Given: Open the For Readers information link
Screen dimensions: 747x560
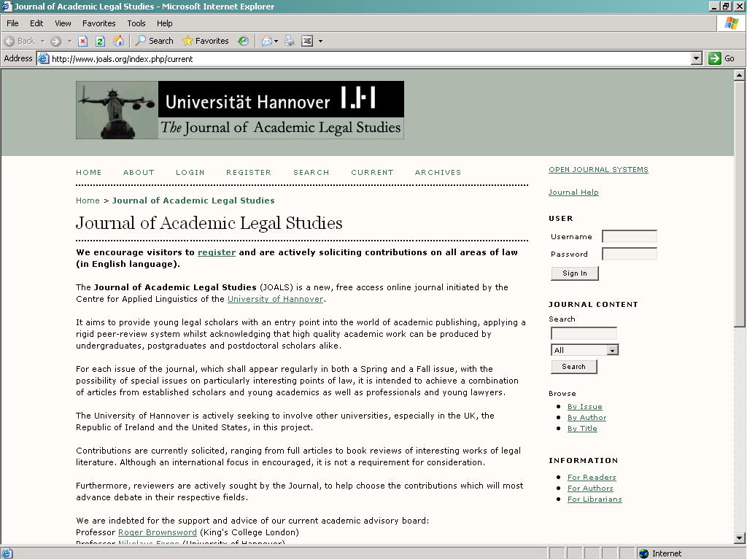Looking at the screenshot, I should pos(592,477).
